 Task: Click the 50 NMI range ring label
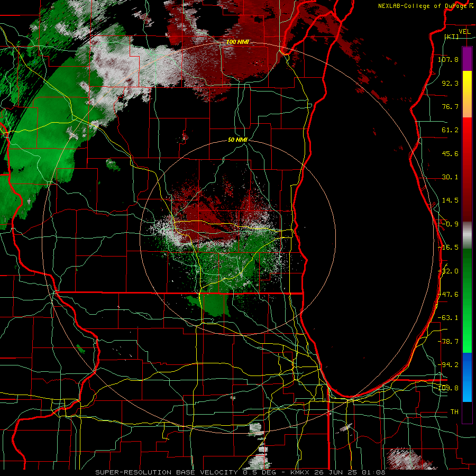tap(237, 140)
